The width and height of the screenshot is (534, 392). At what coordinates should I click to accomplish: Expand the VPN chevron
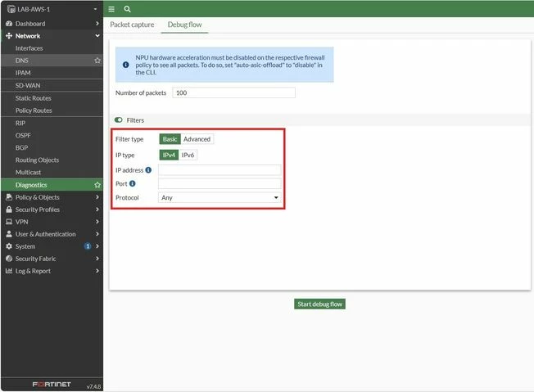(x=97, y=222)
